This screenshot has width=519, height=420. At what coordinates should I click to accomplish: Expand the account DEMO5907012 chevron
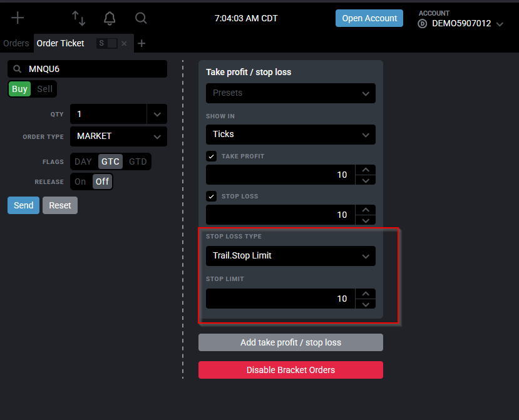(500, 24)
